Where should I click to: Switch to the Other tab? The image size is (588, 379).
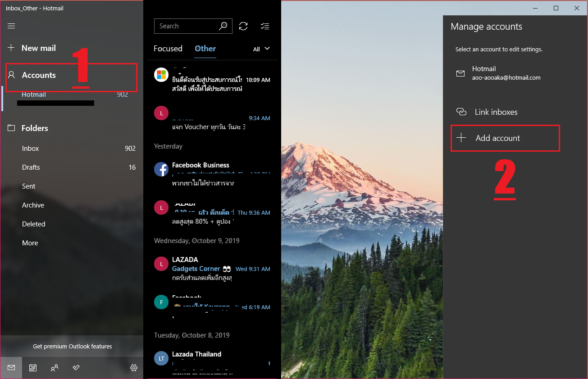(205, 49)
